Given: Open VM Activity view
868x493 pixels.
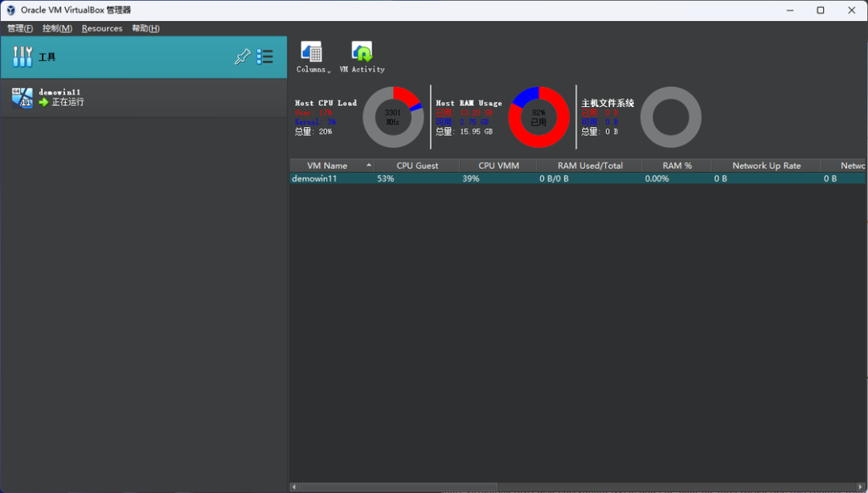Looking at the screenshot, I should pos(362,57).
